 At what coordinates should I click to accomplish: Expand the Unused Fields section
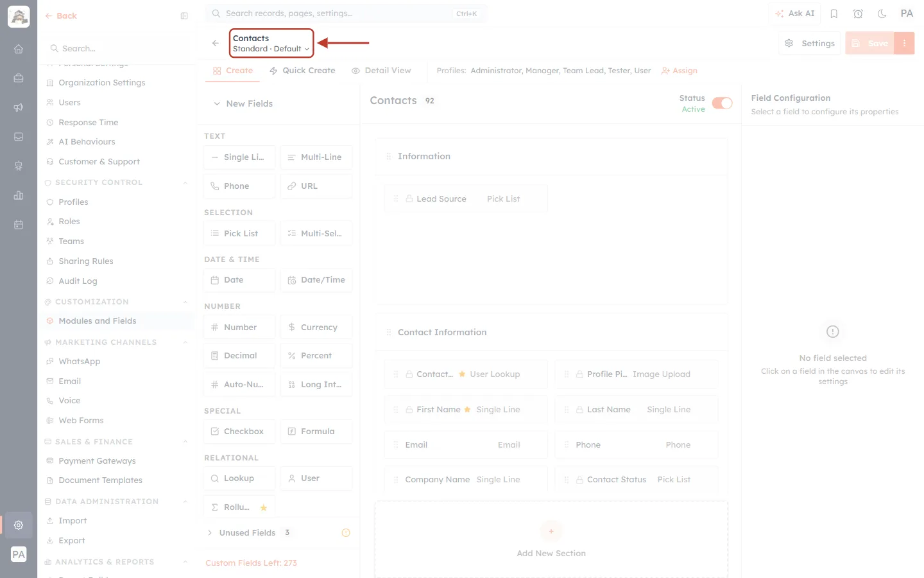click(x=210, y=532)
